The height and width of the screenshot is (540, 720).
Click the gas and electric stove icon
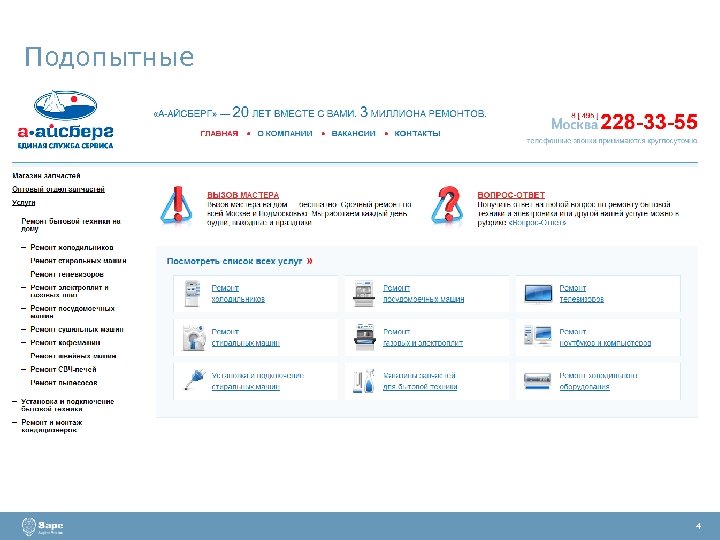(365, 337)
